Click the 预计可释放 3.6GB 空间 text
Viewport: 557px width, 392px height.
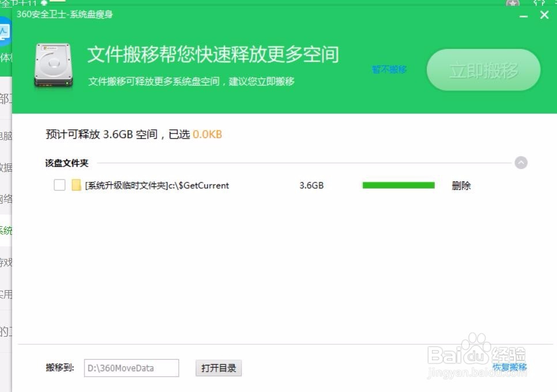(x=101, y=134)
